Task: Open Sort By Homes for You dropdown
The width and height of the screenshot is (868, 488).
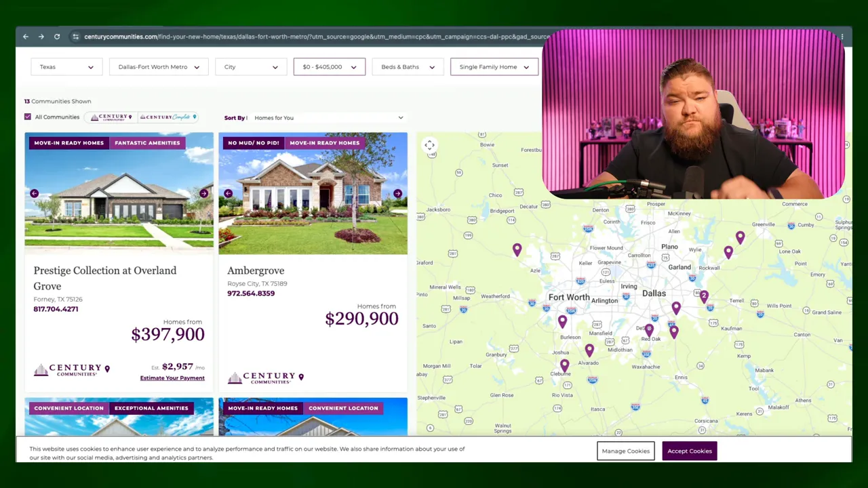Action: coord(328,118)
